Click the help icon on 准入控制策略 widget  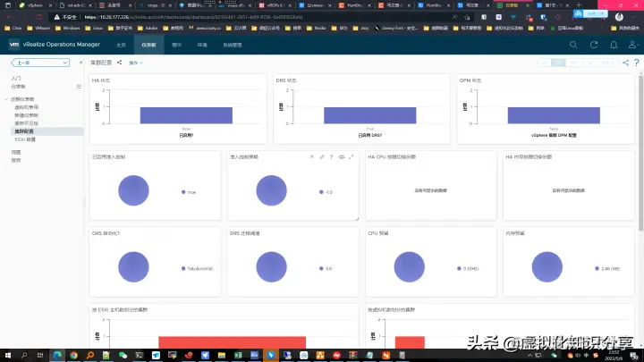[332, 156]
